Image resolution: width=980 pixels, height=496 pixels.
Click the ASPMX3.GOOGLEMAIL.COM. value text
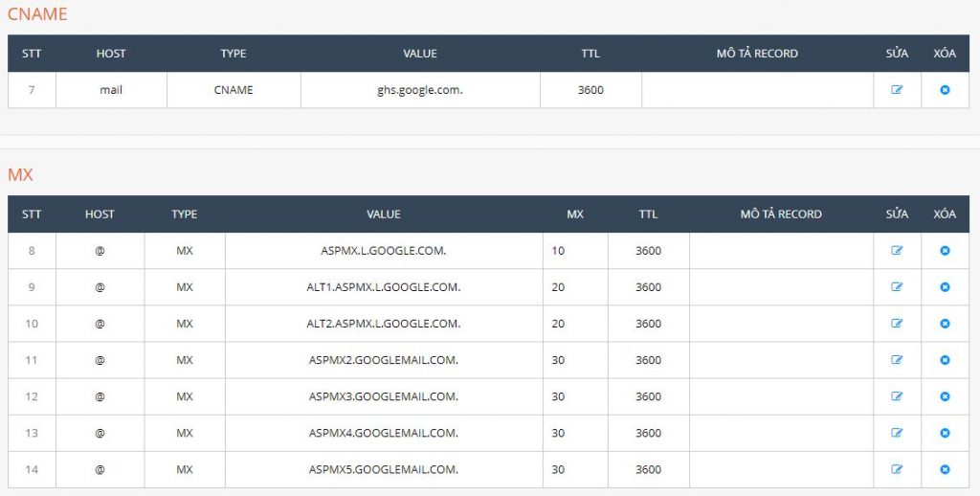click(383, 396)
